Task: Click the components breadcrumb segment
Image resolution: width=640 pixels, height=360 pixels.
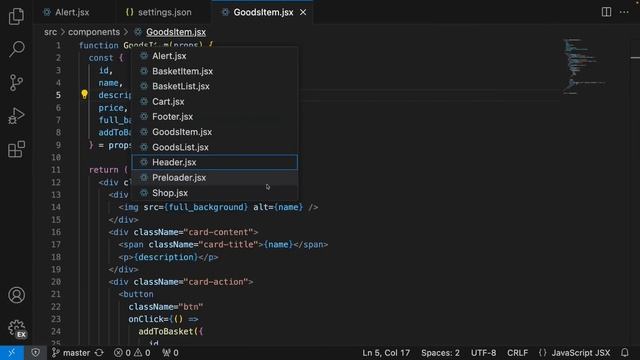Action: 94,32
